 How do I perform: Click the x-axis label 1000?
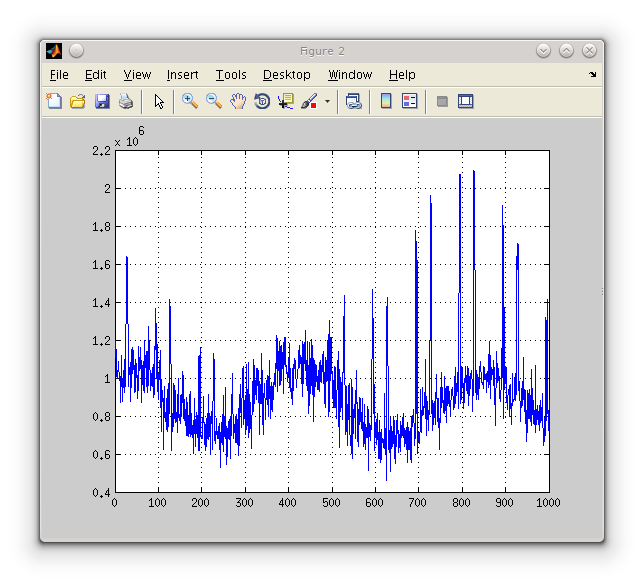click(548, 503)
